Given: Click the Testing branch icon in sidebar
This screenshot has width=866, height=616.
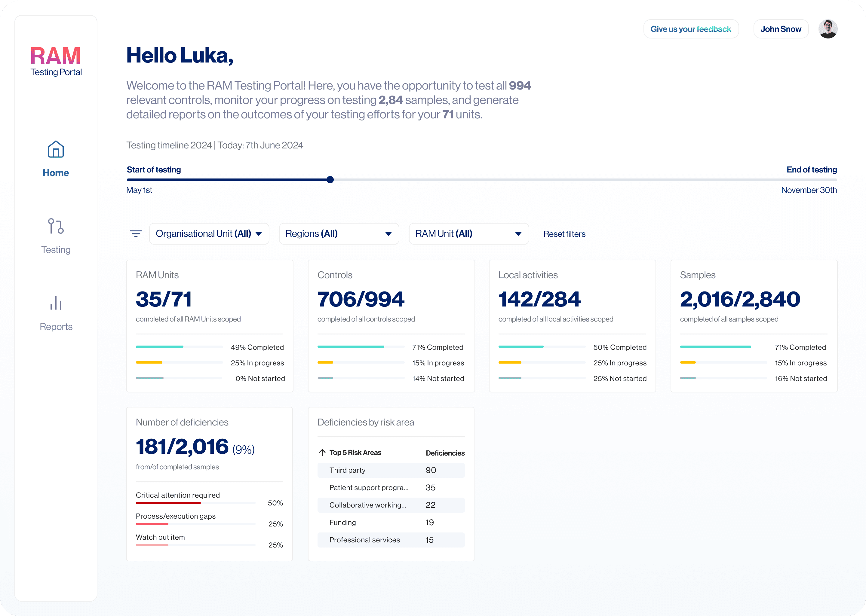Looking at the screenshot, I should click(56, 226).
